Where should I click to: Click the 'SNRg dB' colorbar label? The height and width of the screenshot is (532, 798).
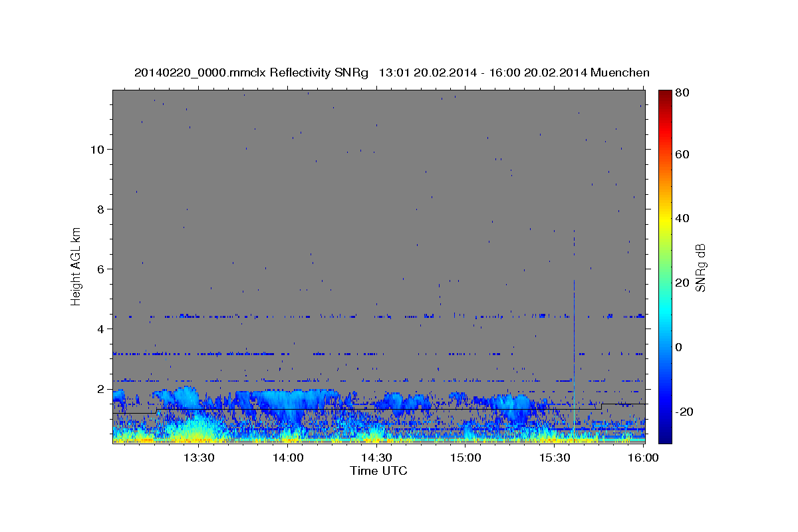coord(700,268)
